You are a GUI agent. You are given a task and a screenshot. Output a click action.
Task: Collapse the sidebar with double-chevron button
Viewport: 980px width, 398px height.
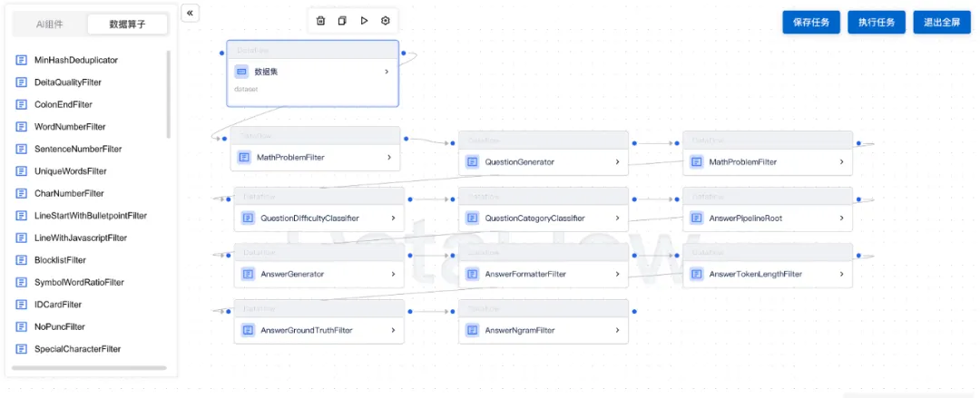(190, 13)
